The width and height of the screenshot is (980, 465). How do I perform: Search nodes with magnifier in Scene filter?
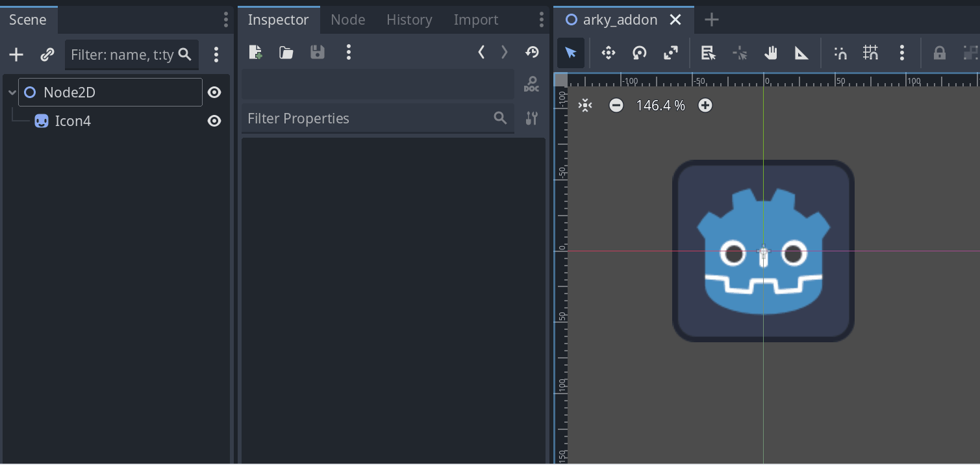point(185,55)
